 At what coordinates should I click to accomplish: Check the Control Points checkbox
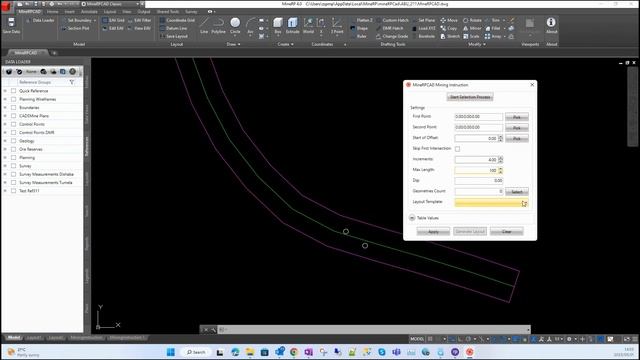click(13, 124)
